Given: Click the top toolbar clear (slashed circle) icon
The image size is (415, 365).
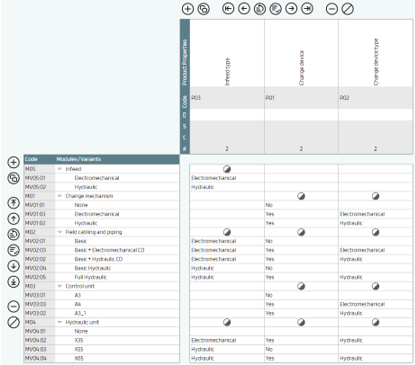Looking at the screenshot, I should pyautogui.click(x=348, y=9).
